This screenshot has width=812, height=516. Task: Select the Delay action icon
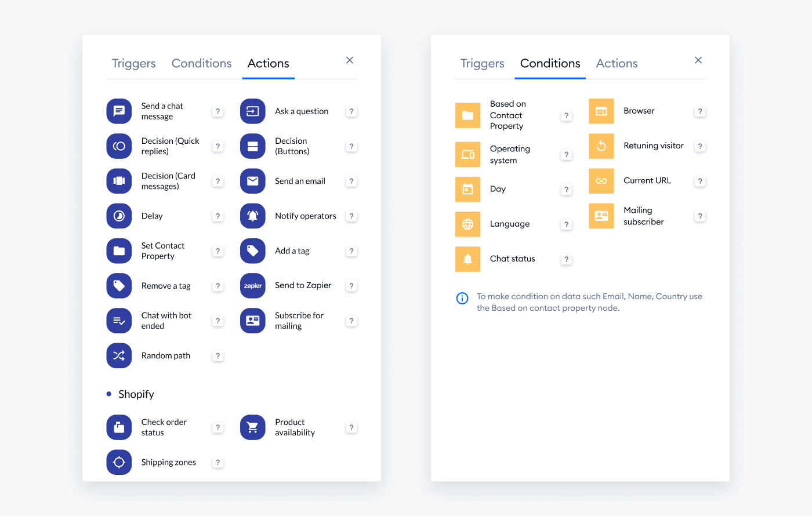[119, 216]
